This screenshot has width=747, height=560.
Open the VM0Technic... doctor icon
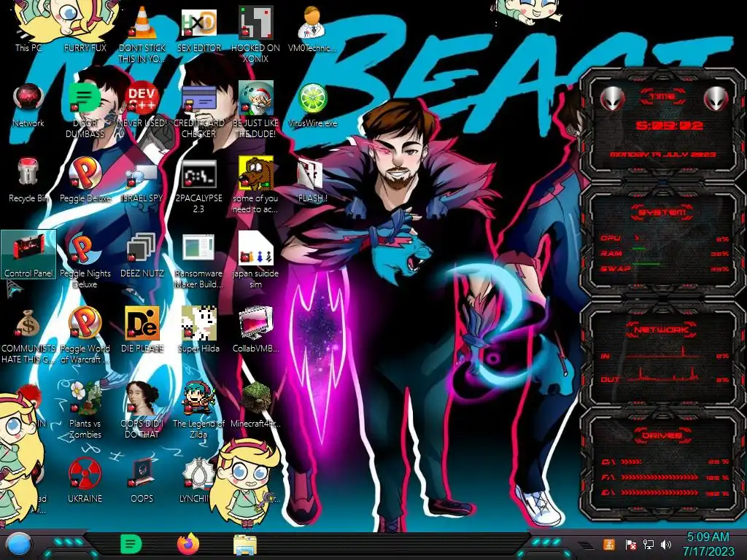click(x=312, y=28)
